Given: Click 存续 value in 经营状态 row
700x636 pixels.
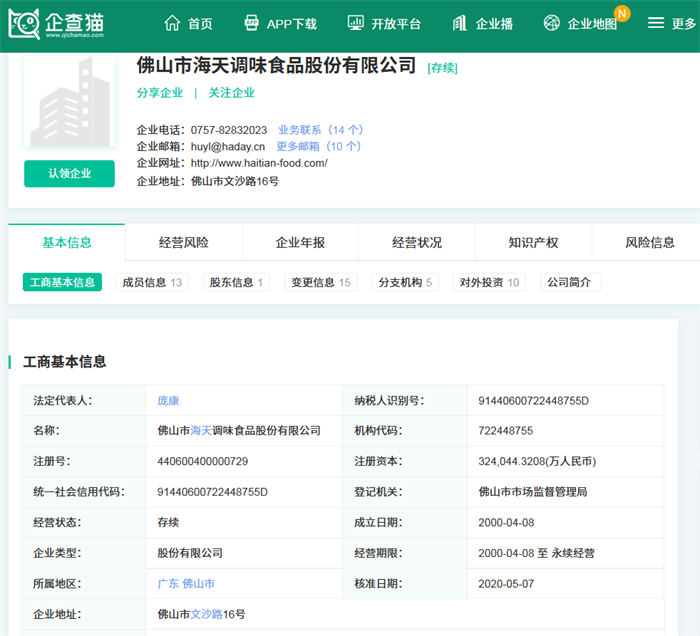Looking at the screenshot, I should tap(168, 522).
